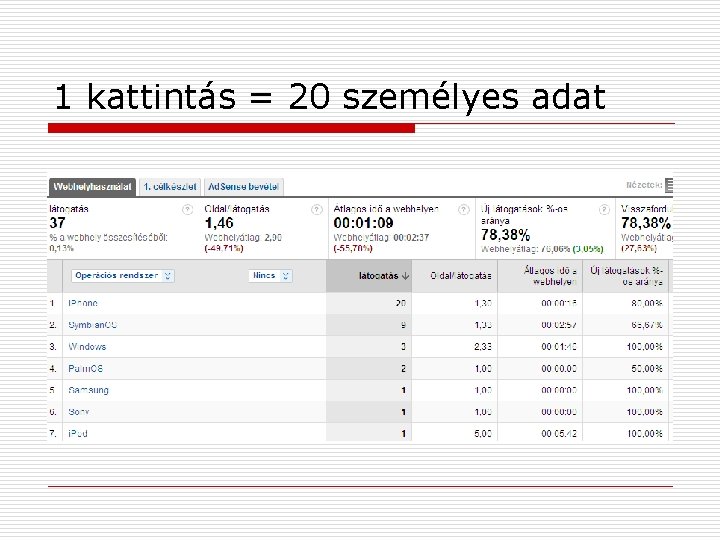The height and width of the screenshot is (540, 720).
Task: Sort by Új látogatások %-os aránya column
Action: click(x=626, y=276)
